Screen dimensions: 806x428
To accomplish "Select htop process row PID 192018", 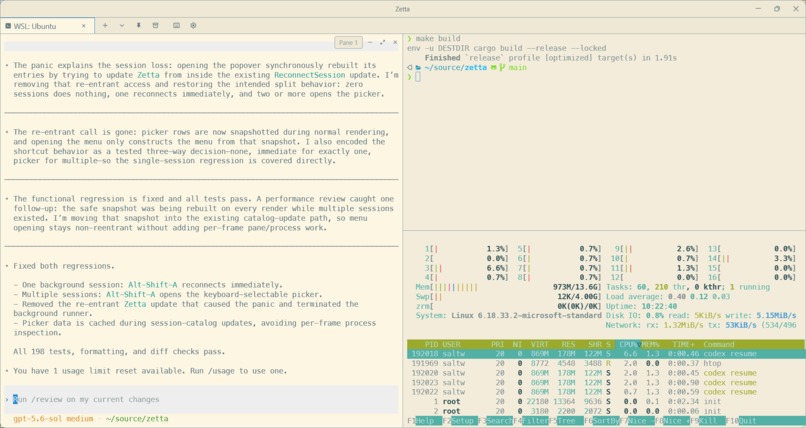I will coord(606,354).
